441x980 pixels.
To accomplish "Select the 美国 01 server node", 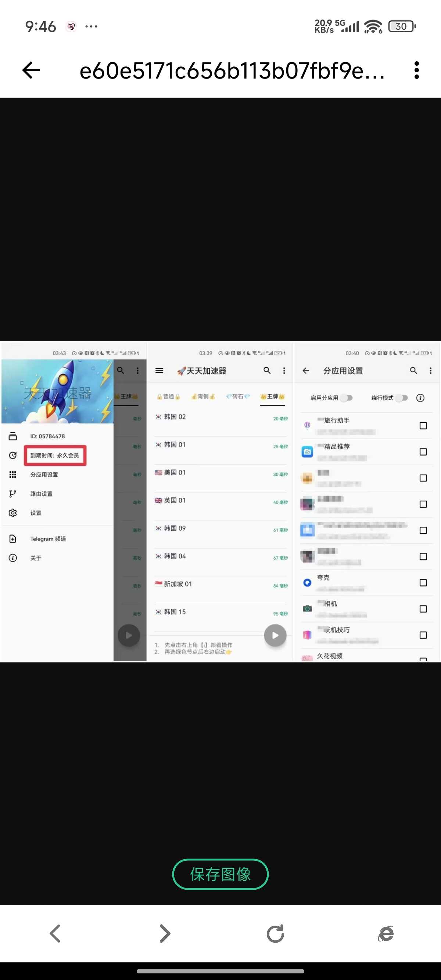I will tap(175, 472).
